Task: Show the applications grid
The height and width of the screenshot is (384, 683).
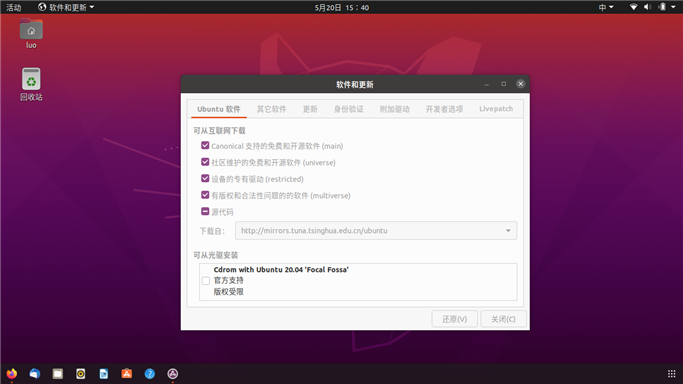Action: point(671,374)
